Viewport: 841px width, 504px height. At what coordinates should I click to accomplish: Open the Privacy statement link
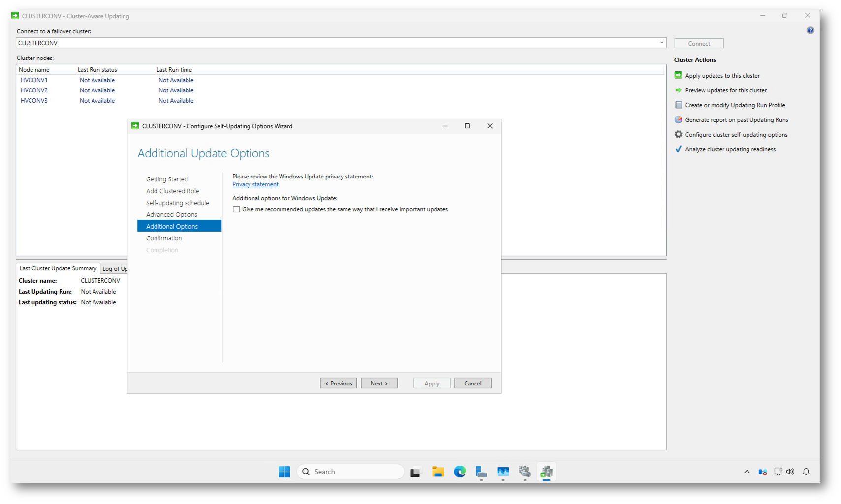[x=255, y=184]
